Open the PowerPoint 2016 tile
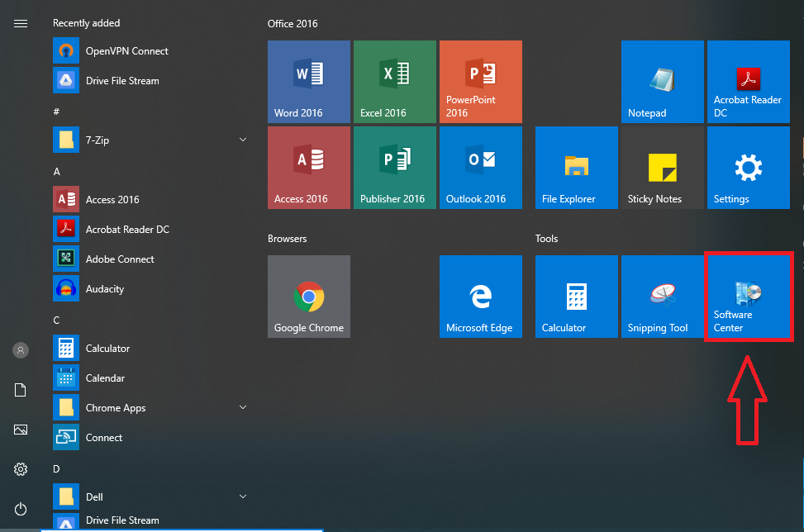The image size is (804, 532). coord(481,81)
